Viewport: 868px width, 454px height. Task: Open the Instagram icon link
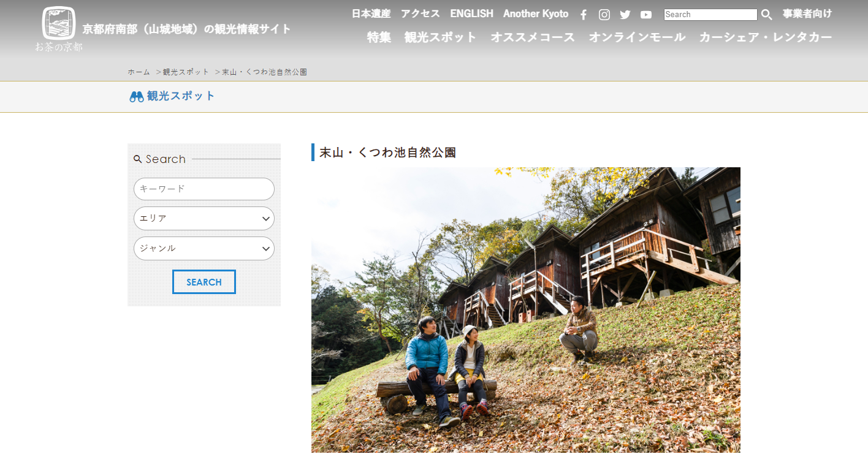click(604, 15)
